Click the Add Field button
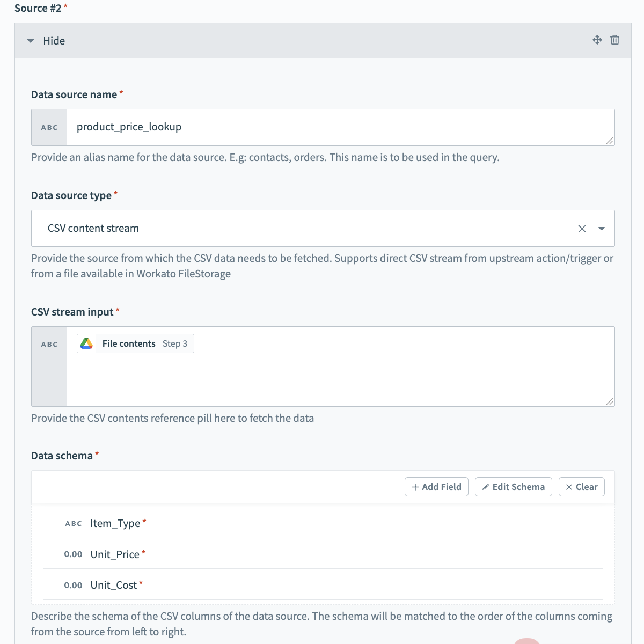 436,487
